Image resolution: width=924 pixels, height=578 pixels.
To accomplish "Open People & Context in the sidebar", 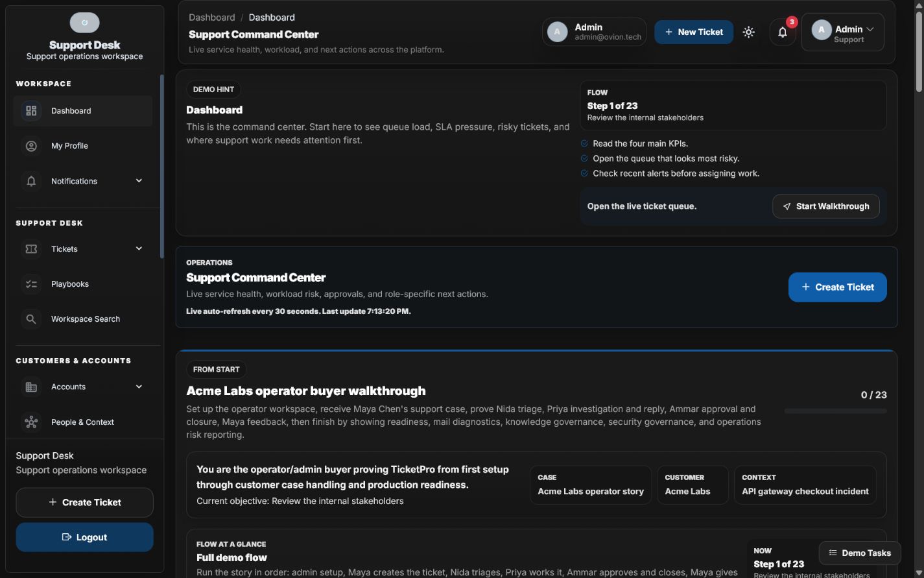I will click(83, 422).
